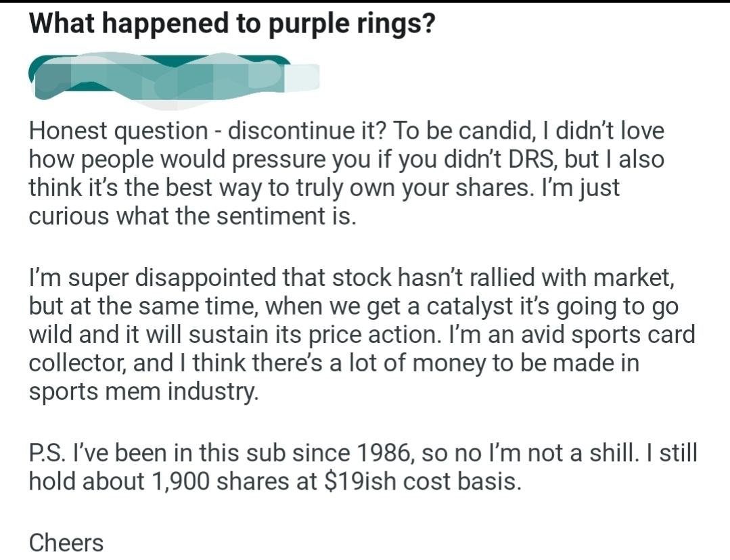Click the words "sports mem industry"

[x=143, y=392]
